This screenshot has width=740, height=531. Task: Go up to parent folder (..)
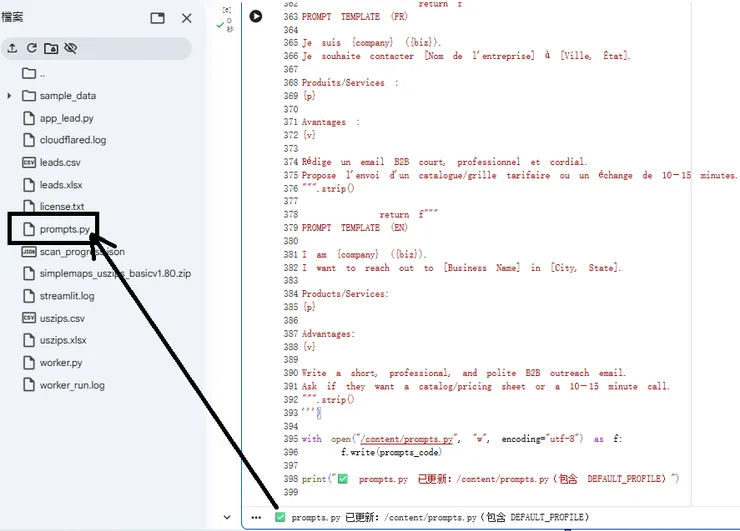34,74
